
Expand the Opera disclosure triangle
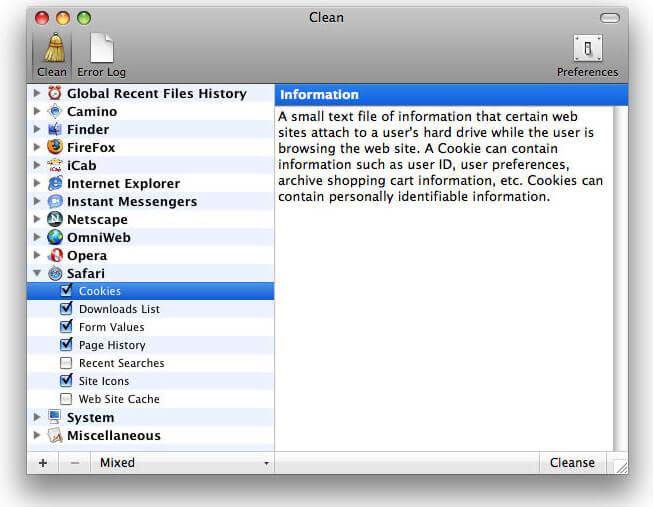pyautogui.click(x=37, y=255)
